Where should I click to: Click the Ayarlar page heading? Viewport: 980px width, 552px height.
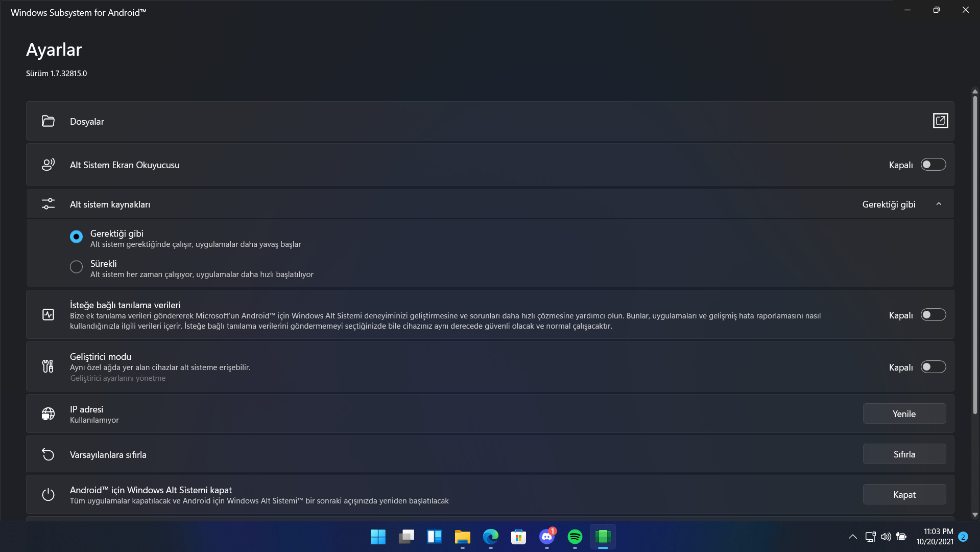pos(54,50)
